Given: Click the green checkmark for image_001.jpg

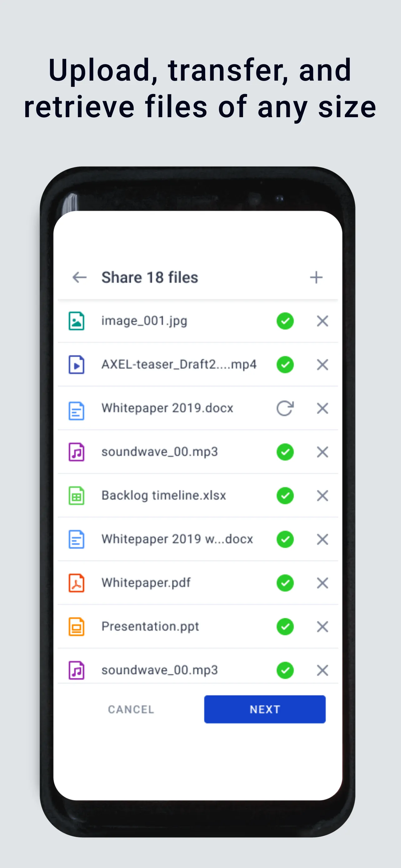Looking at the screenshot, I should click(x=285, y=321).
